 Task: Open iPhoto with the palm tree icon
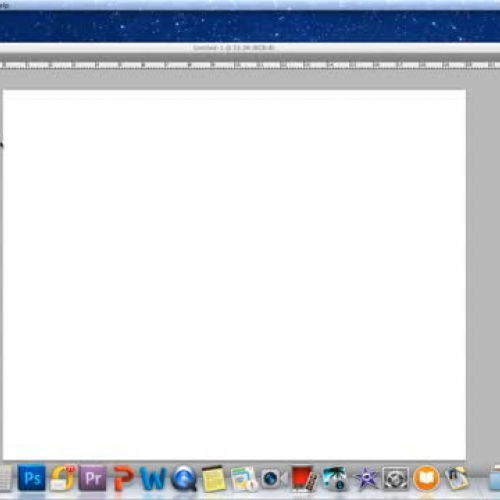click(x=335, y=479)
